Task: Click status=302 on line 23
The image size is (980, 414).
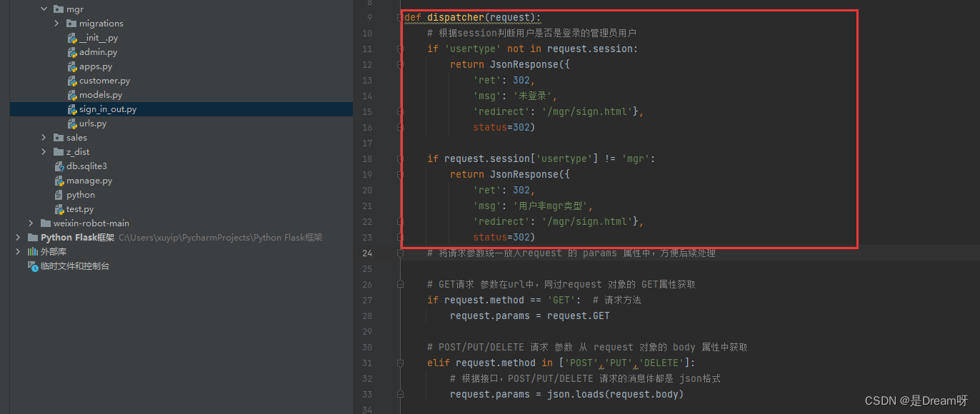Action: (x=504, y=238)
